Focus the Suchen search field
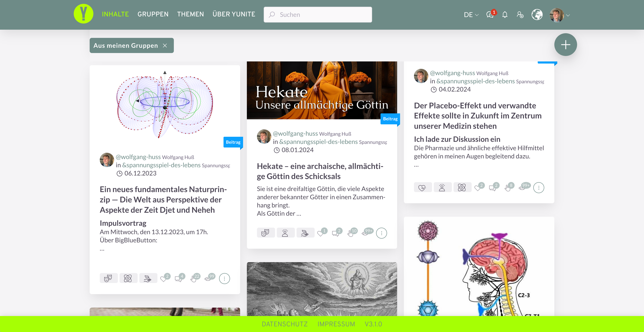This screenshot has width=644, height=332. (318, 15)
